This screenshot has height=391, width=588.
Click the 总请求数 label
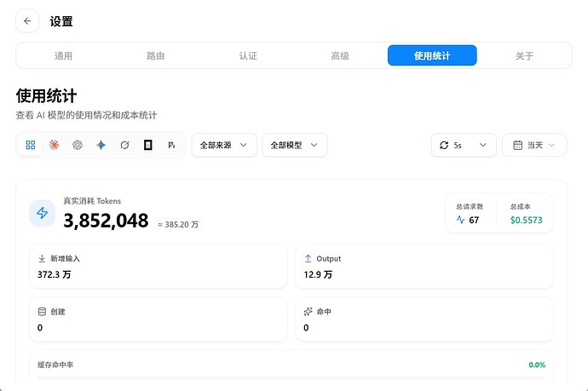(x=470, y=206)
